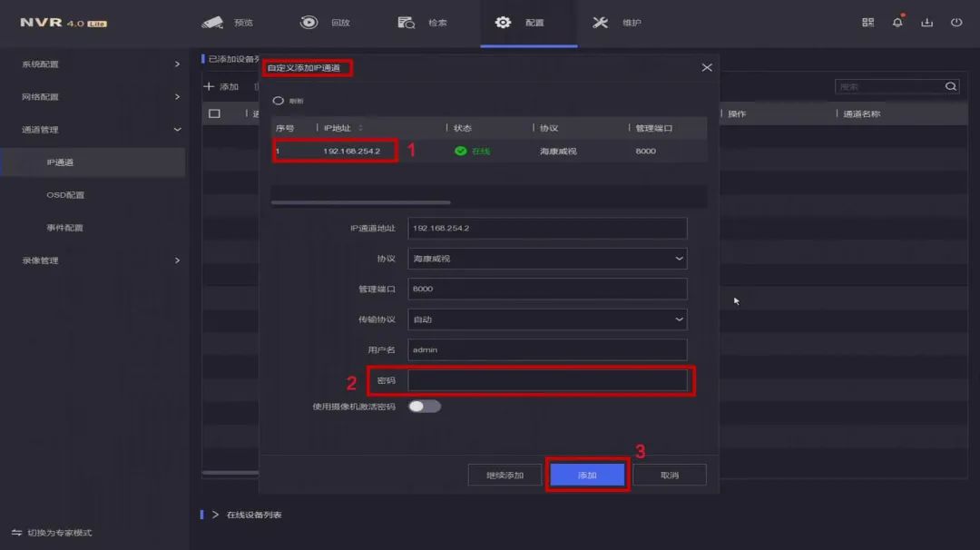
Task: Click the horizontal scrollbar under device list
Action: [360, 202]
